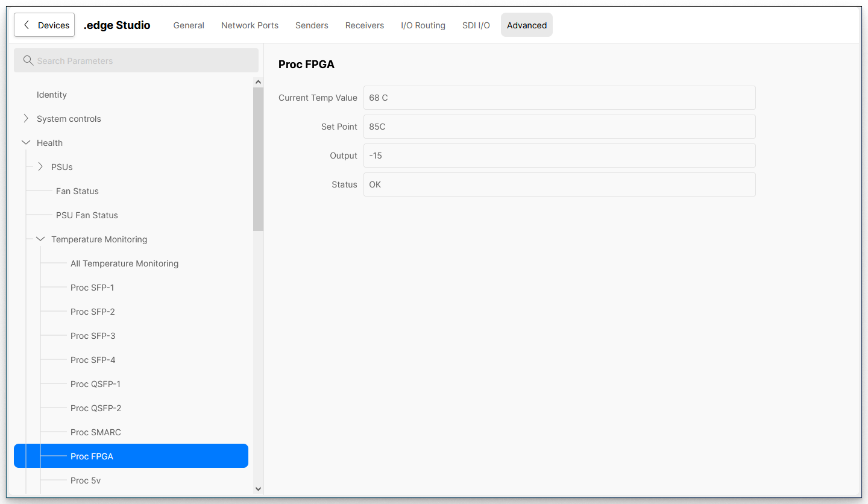
Task: Select Identity in the parameter tree
Action: [52, 95]
